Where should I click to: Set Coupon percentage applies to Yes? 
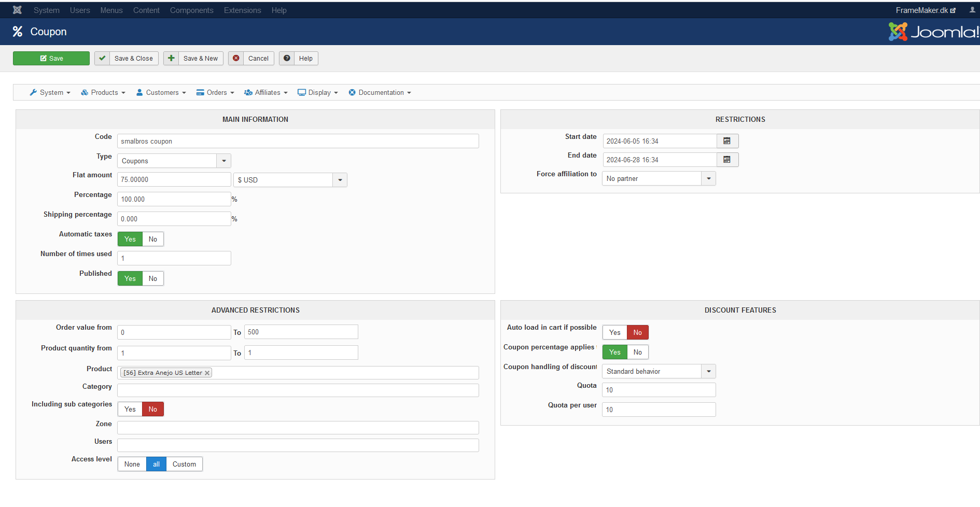pyautogui.click(x=615, y=352)
